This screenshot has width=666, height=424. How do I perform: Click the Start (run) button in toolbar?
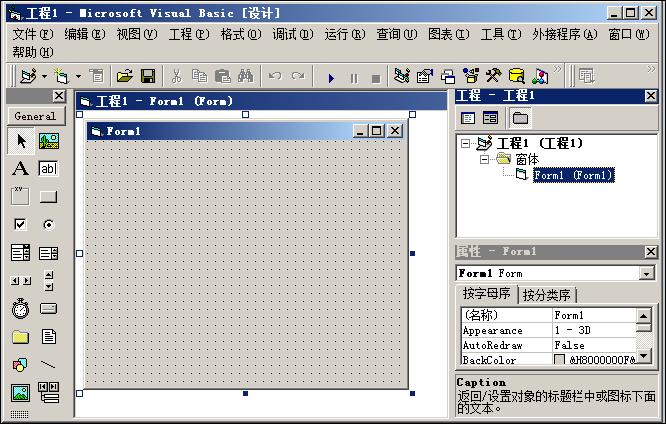point(331,76)
